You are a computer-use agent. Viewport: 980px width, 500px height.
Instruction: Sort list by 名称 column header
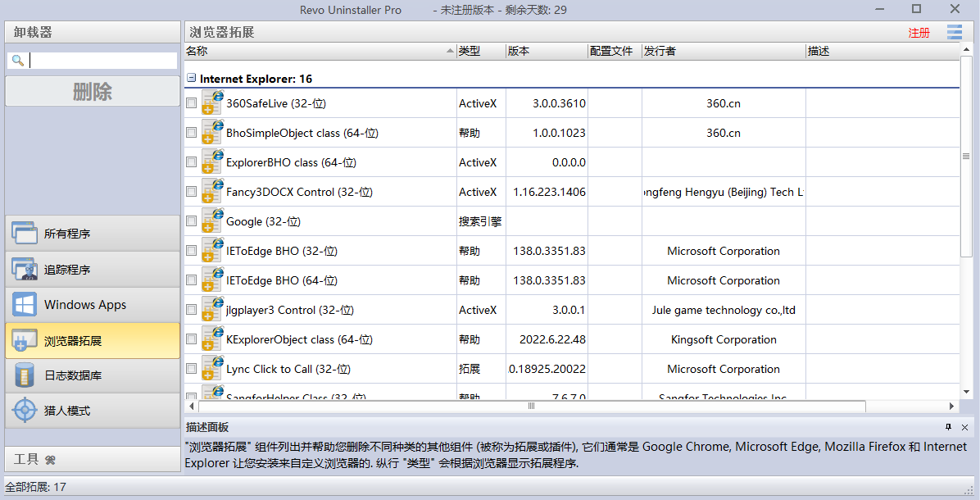point(320,51)
